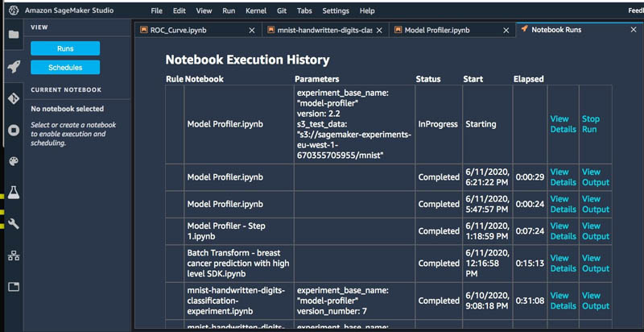Screen dimensions: 644x332
Task: Close the Notebook Runs tab
Action: point(634,30)
